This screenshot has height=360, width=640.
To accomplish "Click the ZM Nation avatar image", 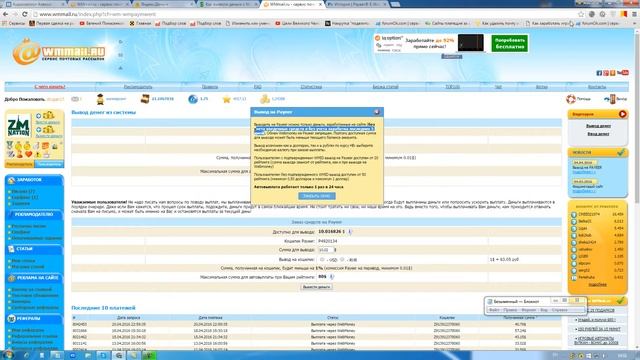I will click(x=19, y=126).
